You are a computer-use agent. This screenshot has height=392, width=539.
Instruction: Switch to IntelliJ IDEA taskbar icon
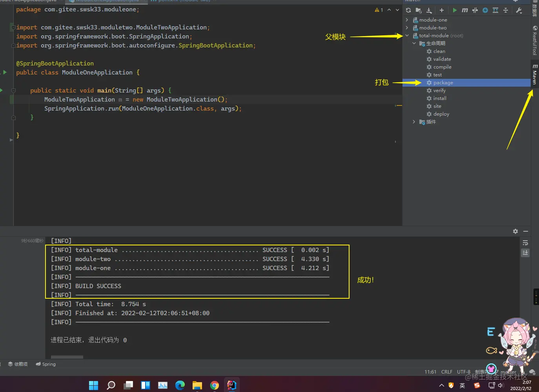(232, 385)
